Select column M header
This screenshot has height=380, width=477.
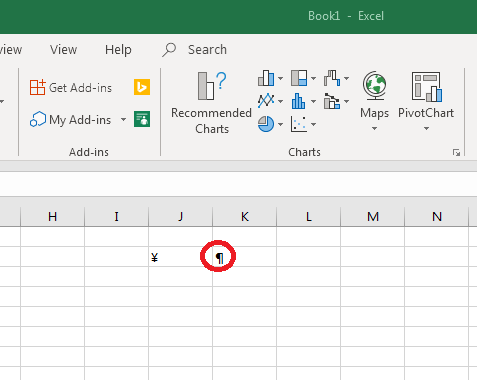click(372, 217)
